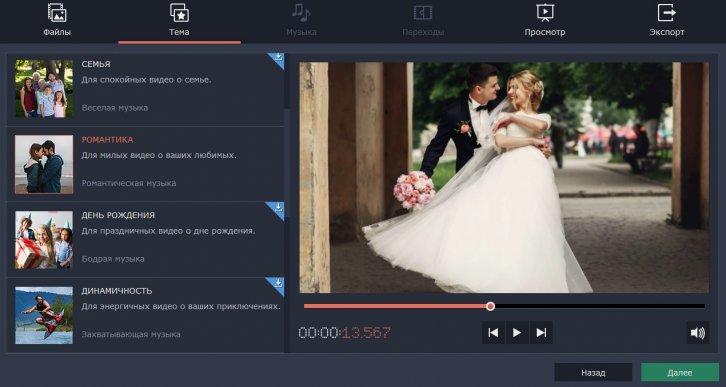Click the theme list scrollbar

pos(287,163)
